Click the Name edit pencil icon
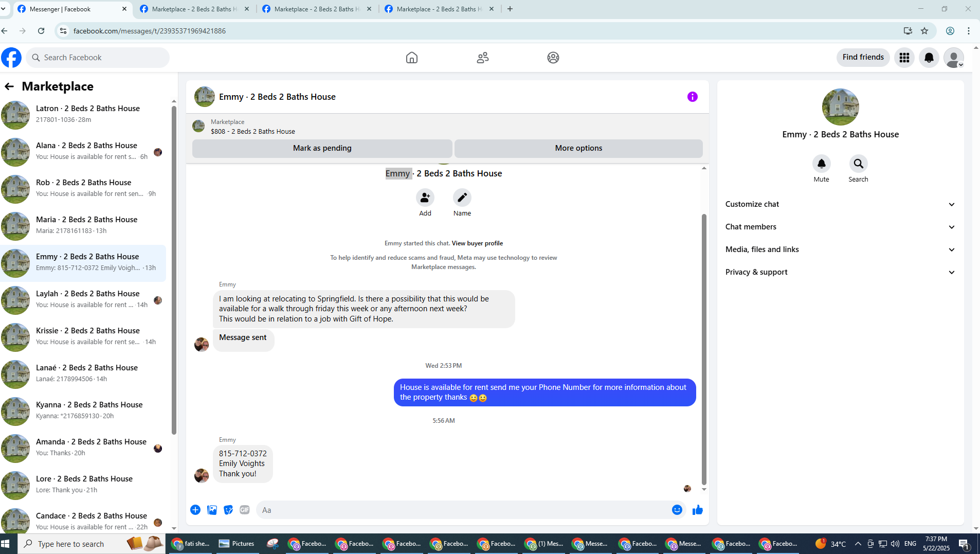Viewport: 980px width, 554px height. pyautogui.click(x=462, y=198)
